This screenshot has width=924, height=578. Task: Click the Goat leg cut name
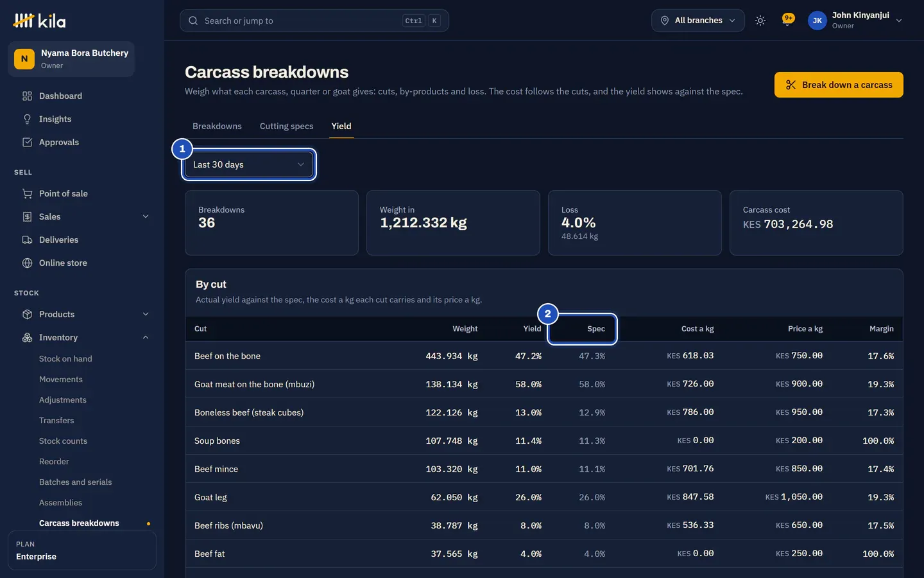[x=210, y=497]
